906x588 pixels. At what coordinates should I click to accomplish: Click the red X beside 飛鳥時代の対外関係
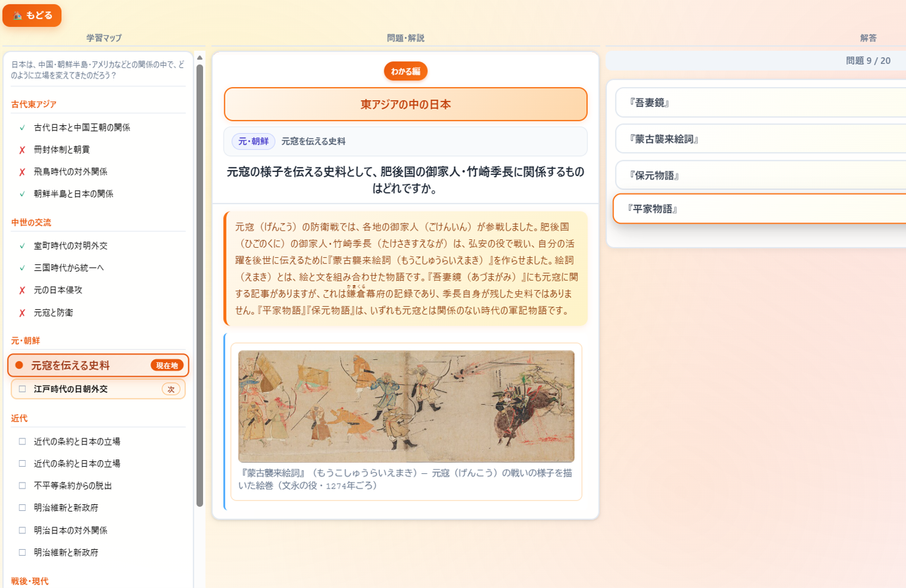22,172
